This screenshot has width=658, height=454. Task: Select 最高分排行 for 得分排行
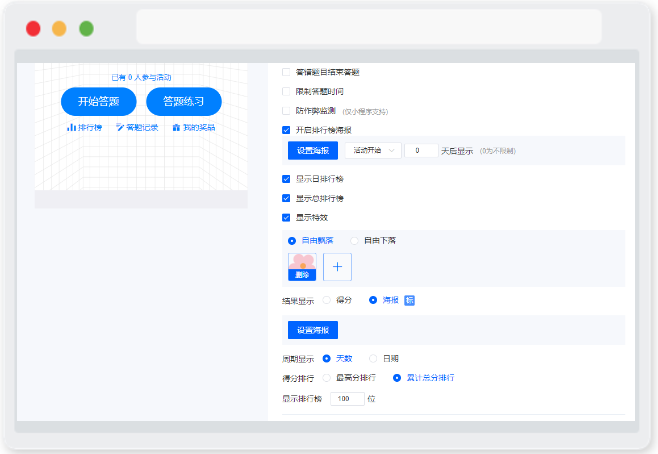point(326,378)
